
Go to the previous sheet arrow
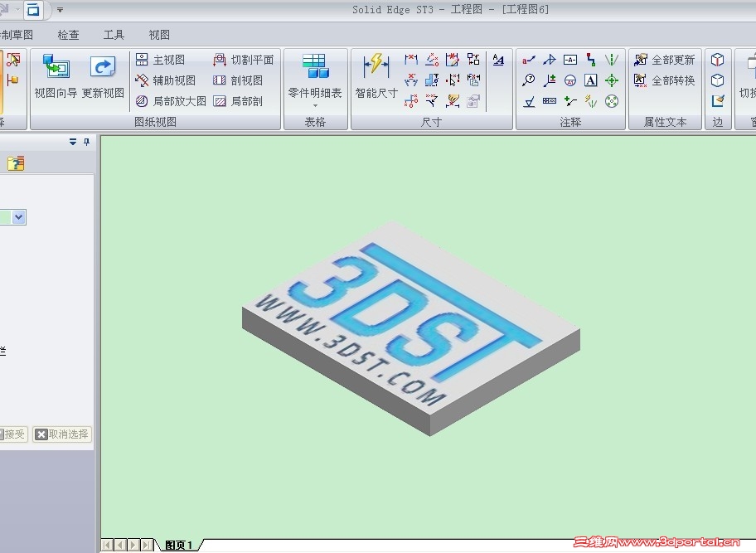(x=120, y=546)
